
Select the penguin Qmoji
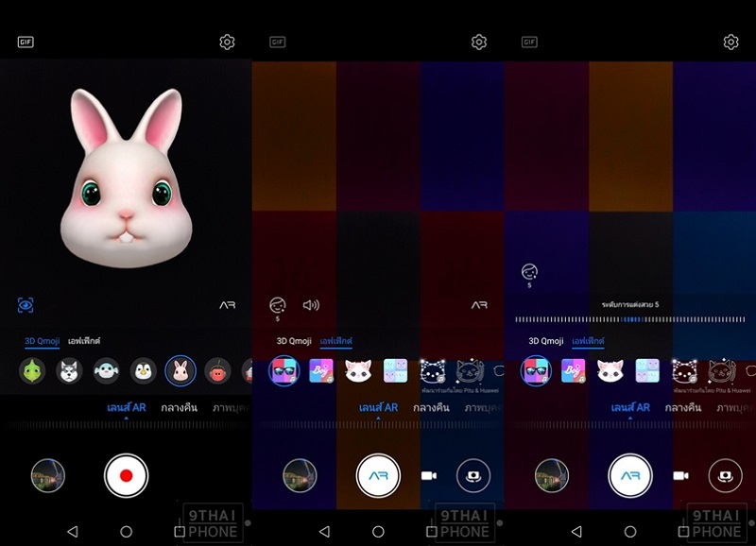(144, 371)
